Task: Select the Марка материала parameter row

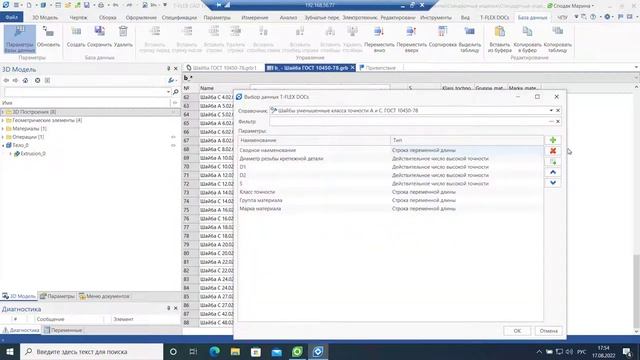Action: [391, 209]
